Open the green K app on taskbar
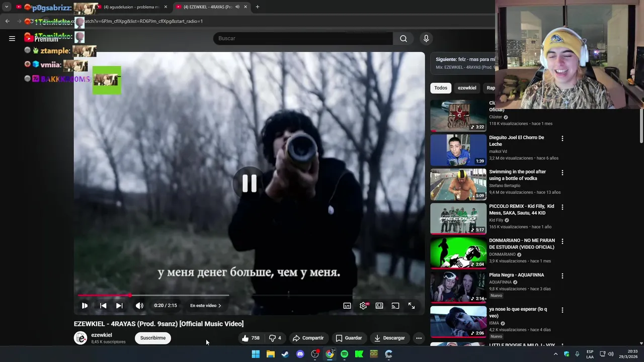This screenshot has height=362, width=644. (x=359, y=354)
